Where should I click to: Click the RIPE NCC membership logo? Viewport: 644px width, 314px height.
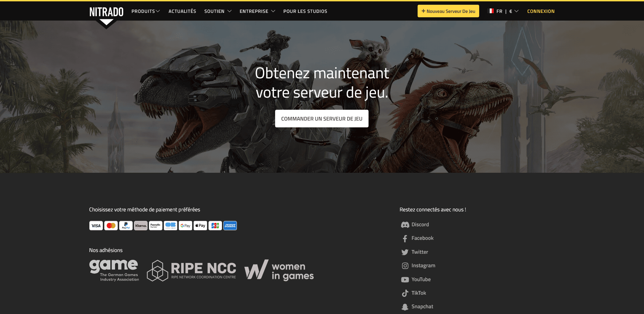tap(192, 271)
